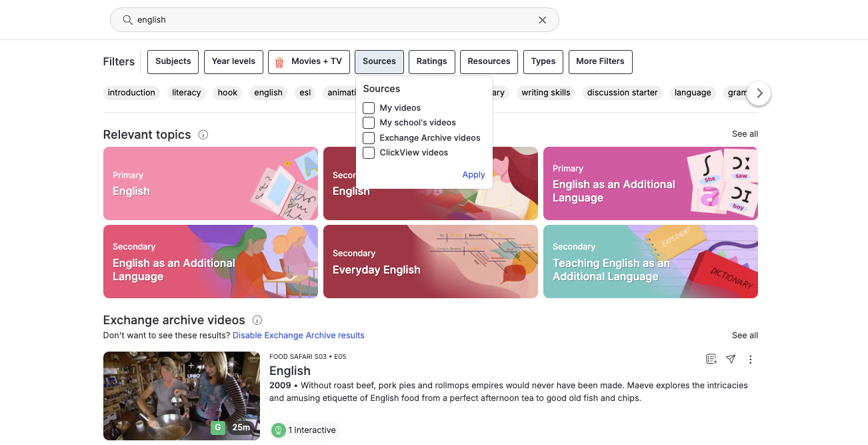The height and width of the screenshot is (445, 868).
Task: Select the english tag chip
Action: [x=269, y=93]
